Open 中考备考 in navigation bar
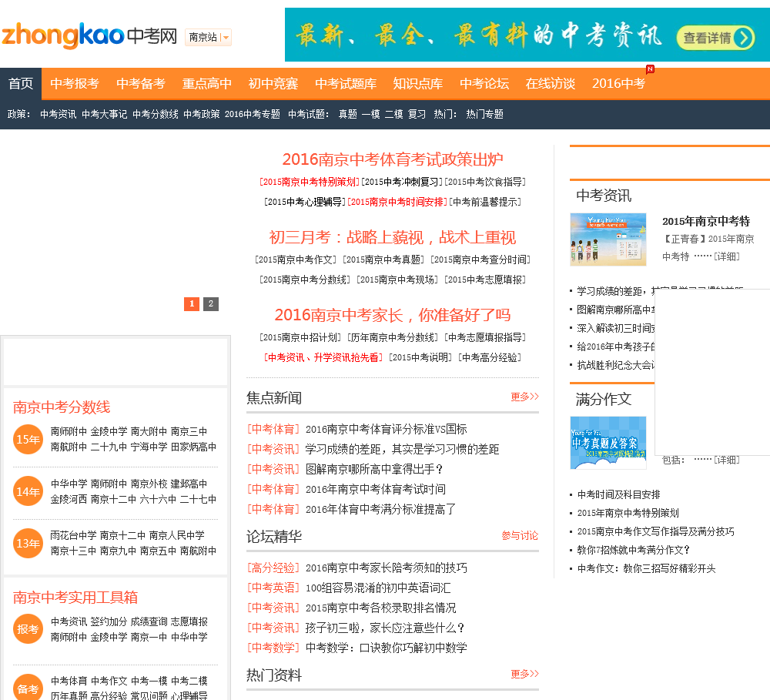770x700 pixels. (x=141, y=83)
